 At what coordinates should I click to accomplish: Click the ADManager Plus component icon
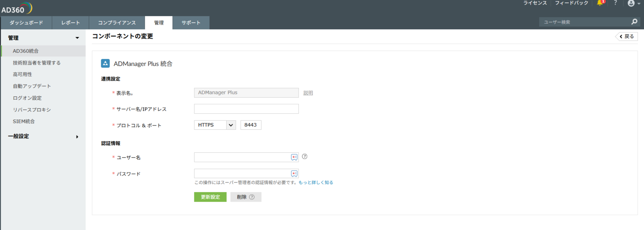(105, 63)
